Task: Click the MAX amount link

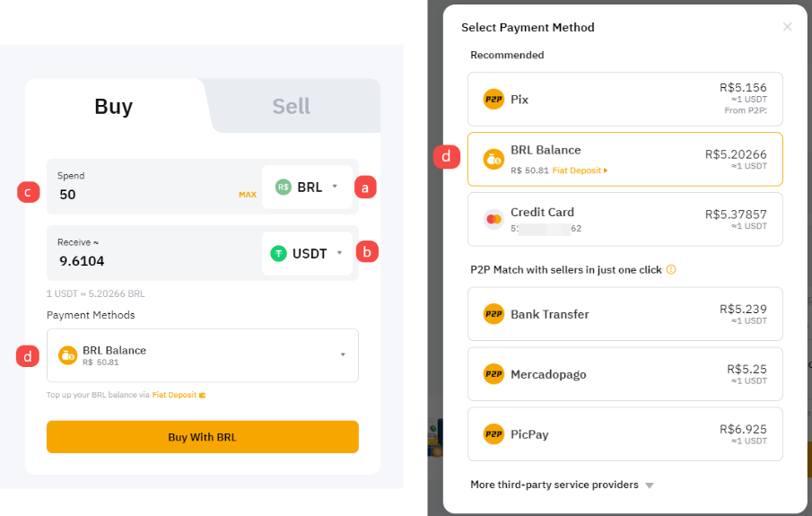Action: tap(248, 195)
